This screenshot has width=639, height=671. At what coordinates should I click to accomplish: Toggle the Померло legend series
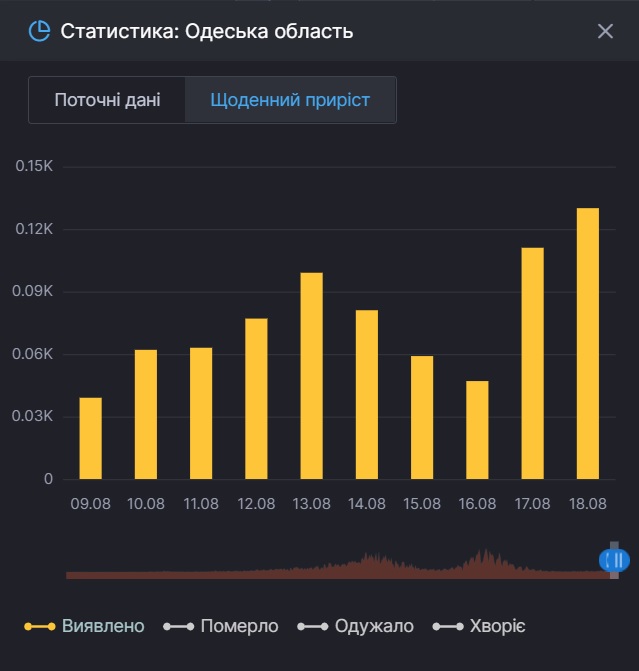221,626
